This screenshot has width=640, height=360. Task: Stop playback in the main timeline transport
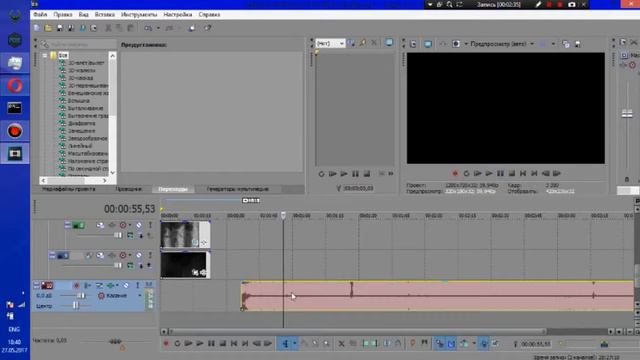click(x=222, y=344)
